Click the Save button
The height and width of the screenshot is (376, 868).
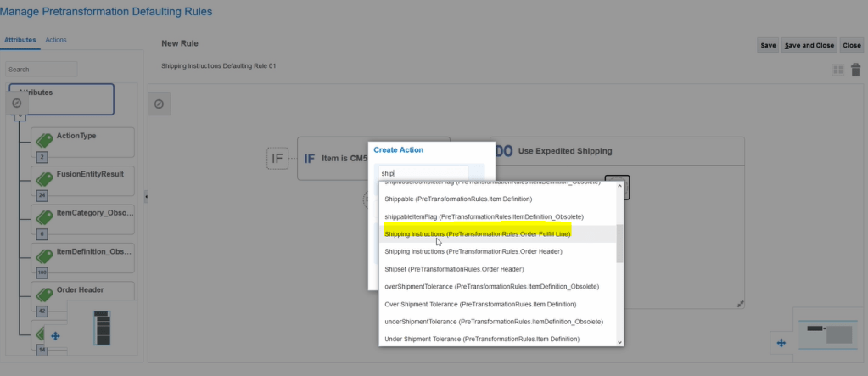click(768, 45)
